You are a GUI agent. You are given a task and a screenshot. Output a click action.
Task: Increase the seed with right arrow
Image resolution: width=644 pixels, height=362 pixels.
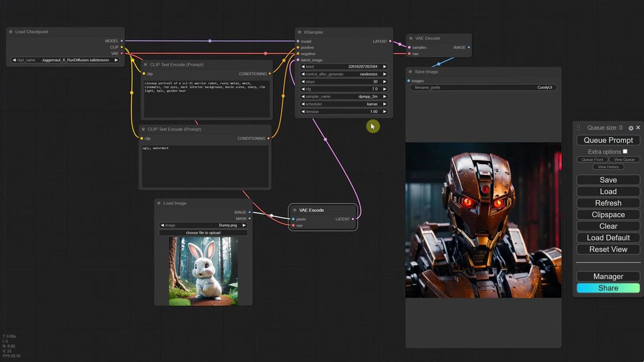[384, 67]
